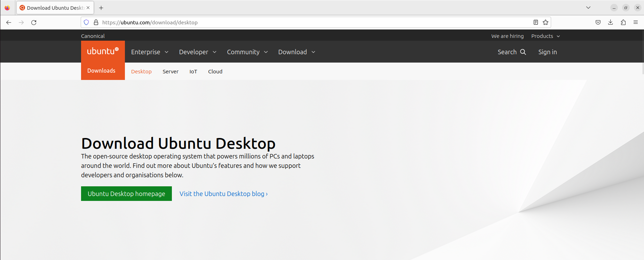This screenshot has height=260, width=644.
Task: Click the Ubuntu logo
Action: click(x=103, y=51)
